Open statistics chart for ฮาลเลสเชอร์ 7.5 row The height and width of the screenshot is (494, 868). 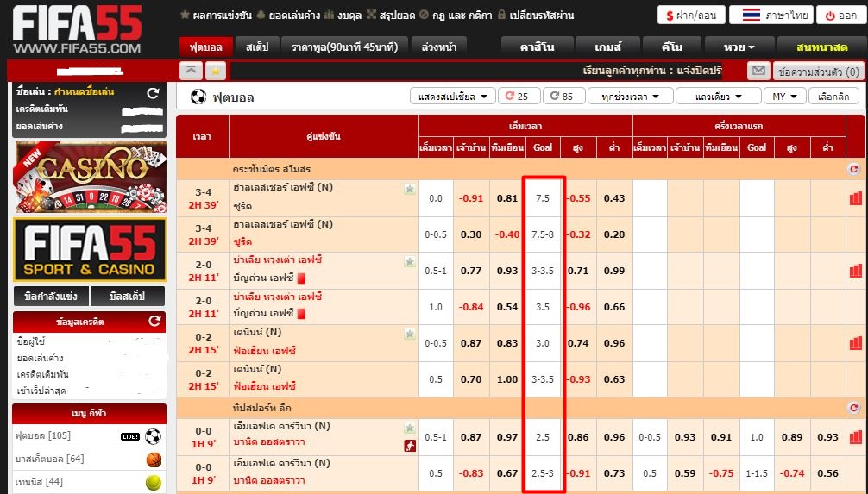[856, 198]
